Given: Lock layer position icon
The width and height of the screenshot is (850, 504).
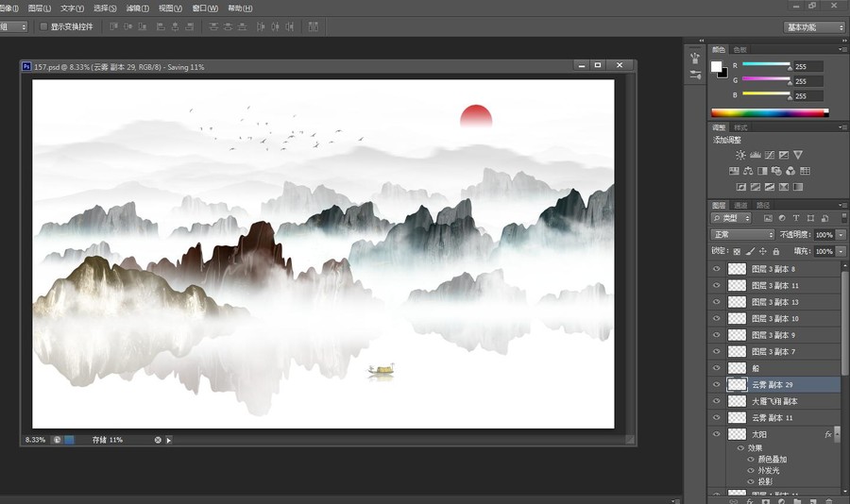Looking at the screenshot, I should [763, 251].
